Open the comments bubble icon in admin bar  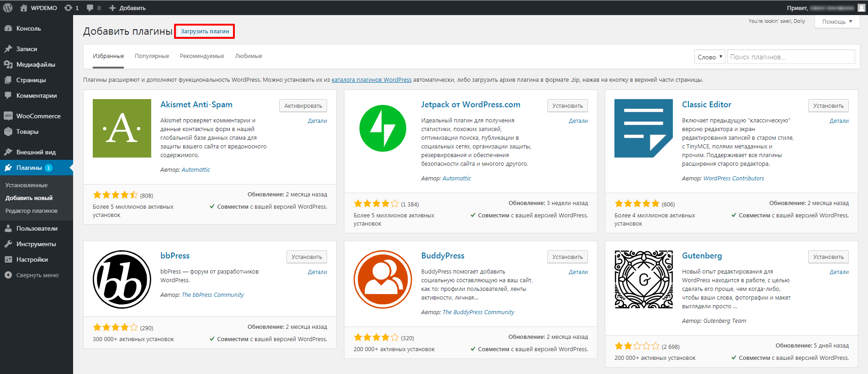[90, 8]
